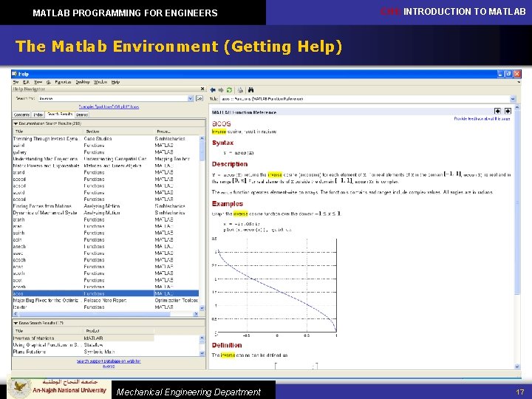Click Search support database on web link
The height and width of the screenshot is (399, 532).
coord(109,364)
